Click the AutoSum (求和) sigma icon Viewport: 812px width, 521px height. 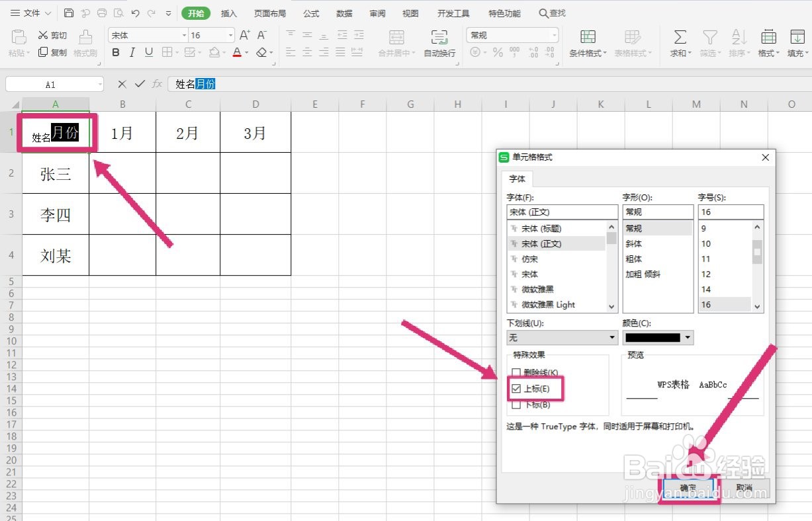pos(680,37)
